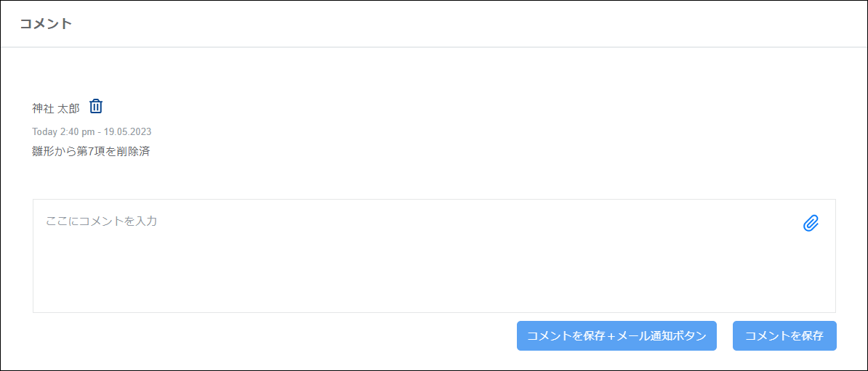Click the コメント section heading
The image size is (868, 371).
(46, 23)
